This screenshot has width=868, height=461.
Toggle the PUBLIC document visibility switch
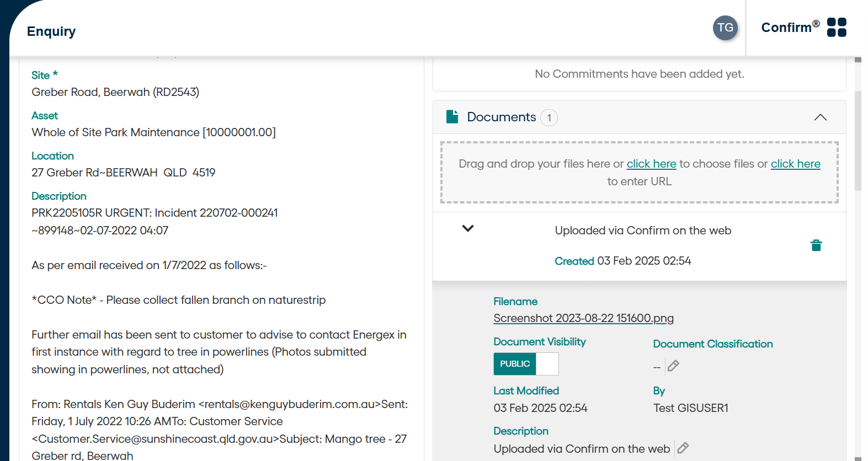(x=526, y=364)
